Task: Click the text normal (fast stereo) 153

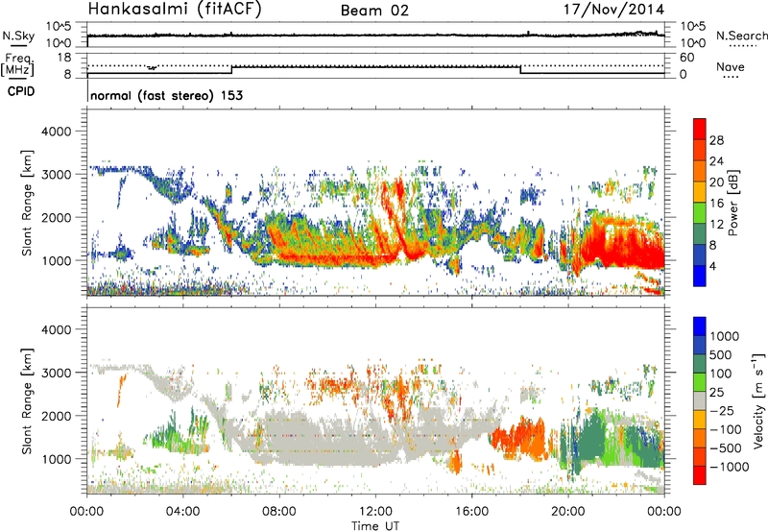Action: pyautogui.click(x=166, y=95)
